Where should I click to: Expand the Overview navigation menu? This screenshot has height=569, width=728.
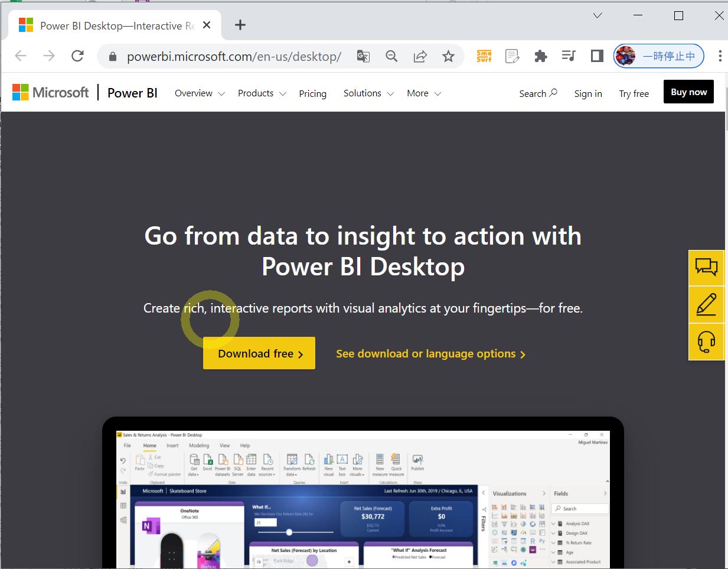coord(200,93)
